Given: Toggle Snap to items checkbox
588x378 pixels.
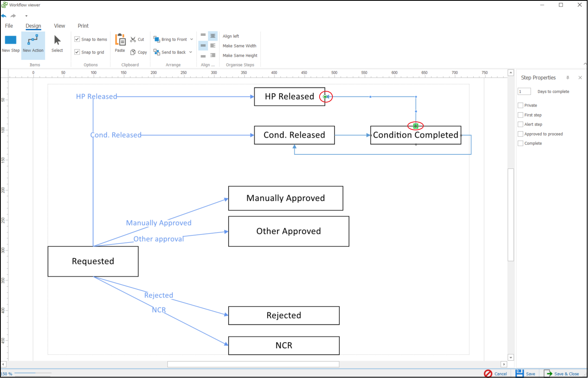Looking at the screenshot, I should [77, 39].
